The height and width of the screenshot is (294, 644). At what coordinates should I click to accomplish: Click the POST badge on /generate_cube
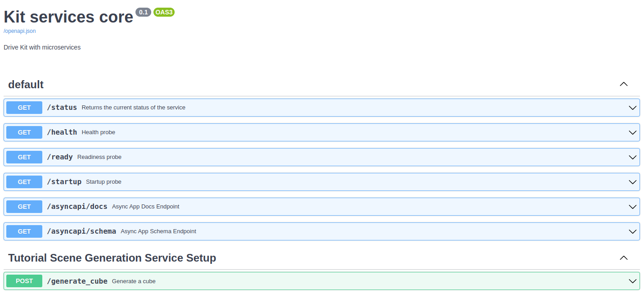(24, 280)
